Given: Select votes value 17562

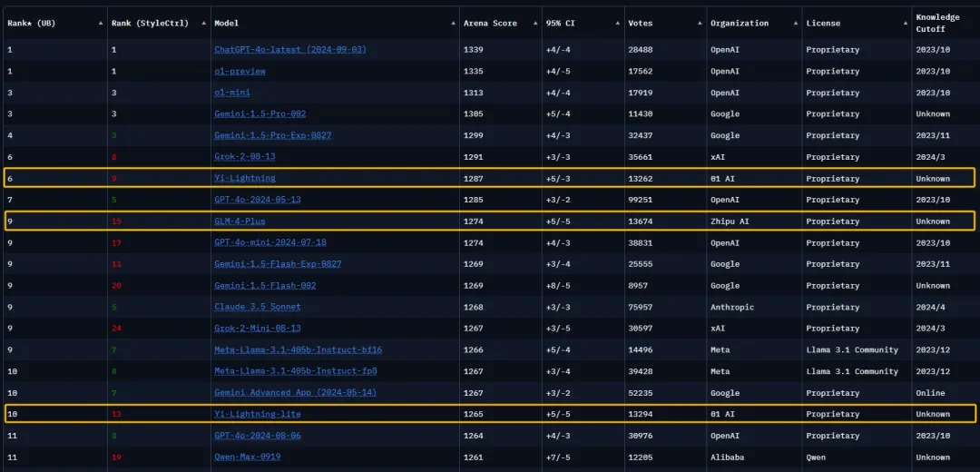Looking at the screenshot, I should click(x=641, y=72).
